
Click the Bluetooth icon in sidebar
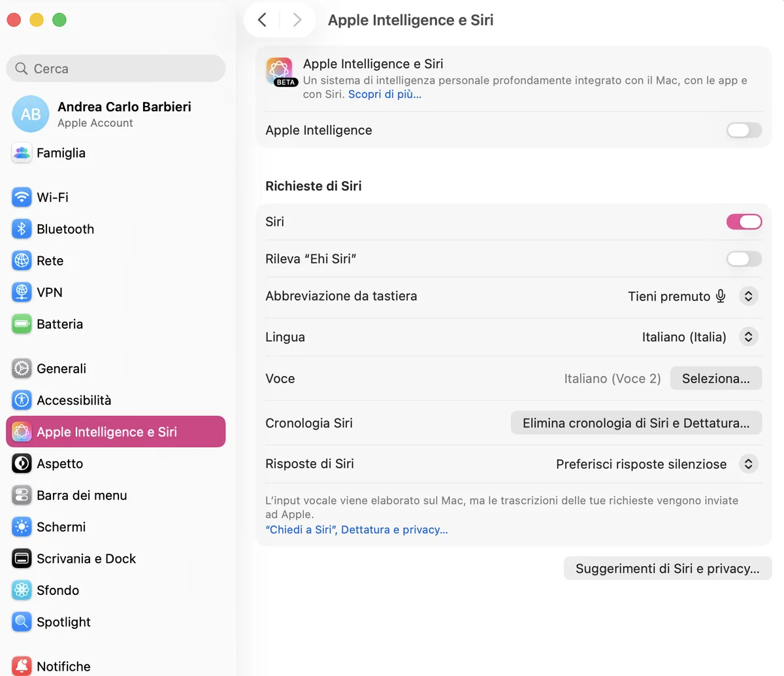[x=22, y=229]
